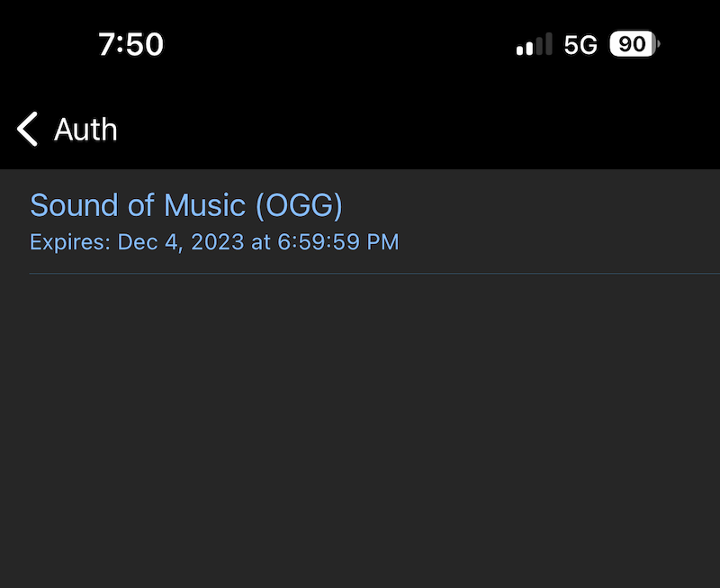Tap the cellular signal bars icon
Viewport: 720px width, 588px height.
(534, 44)
